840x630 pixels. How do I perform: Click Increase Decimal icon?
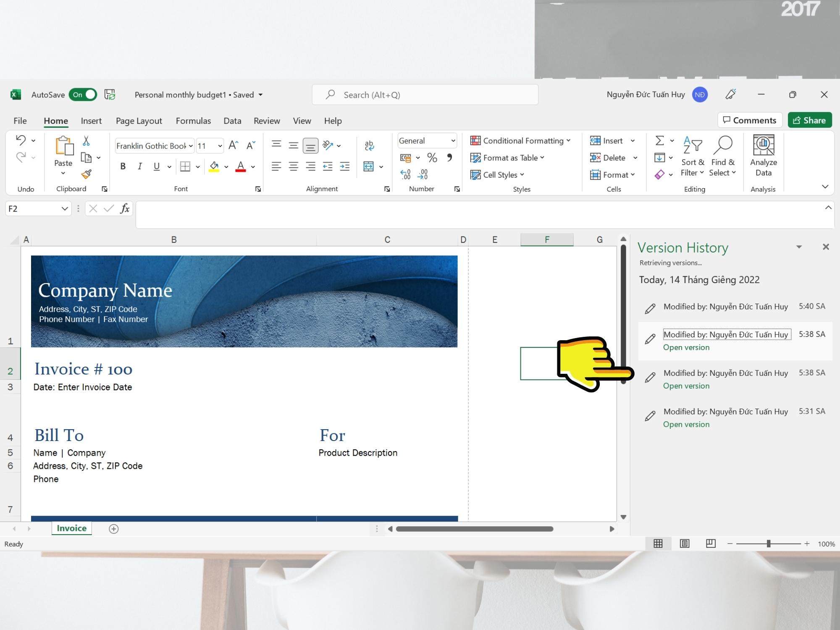[405, 174]
